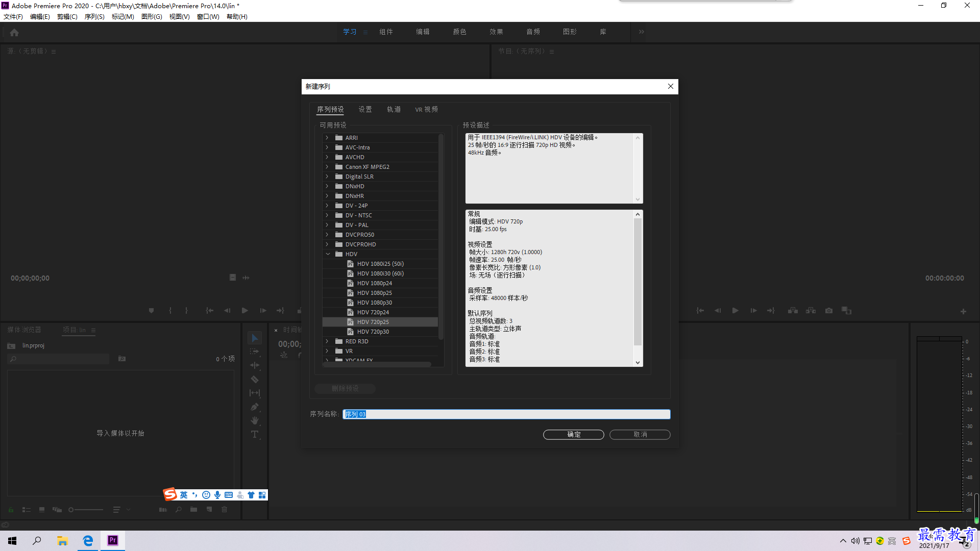
Task: Go to In point in Program monitor
Action: pos(700,310)
